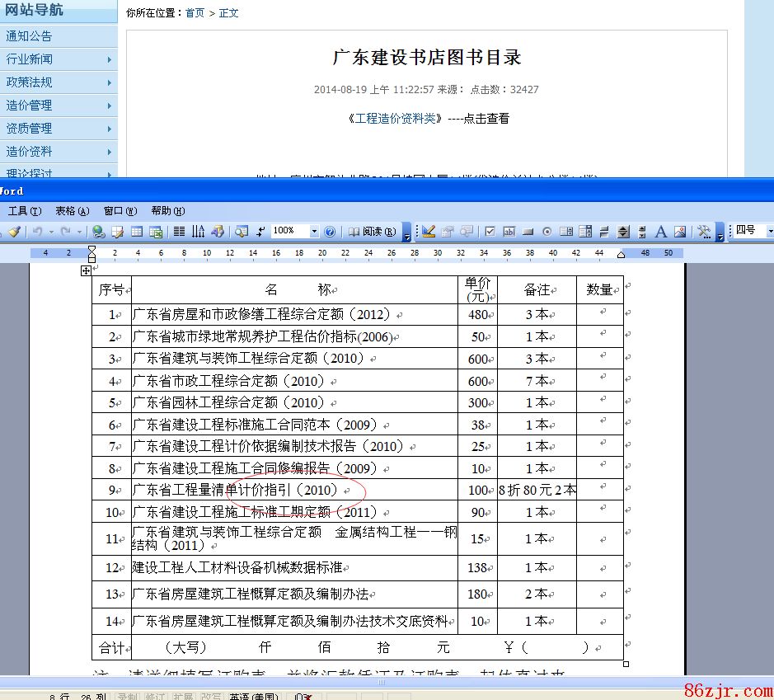Insert an Image control from toolbox

click(680, 232)
